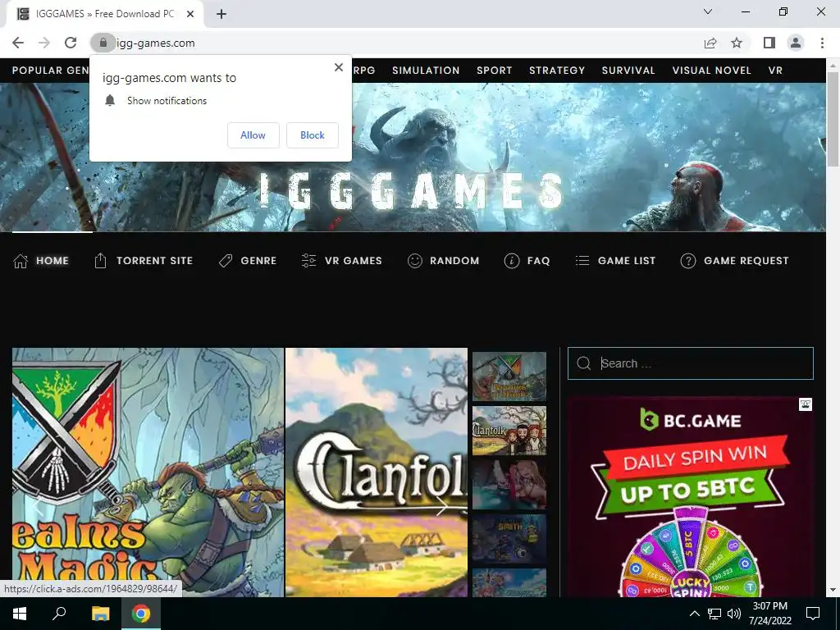Open the large Clanfolk slide

[377, 472]
